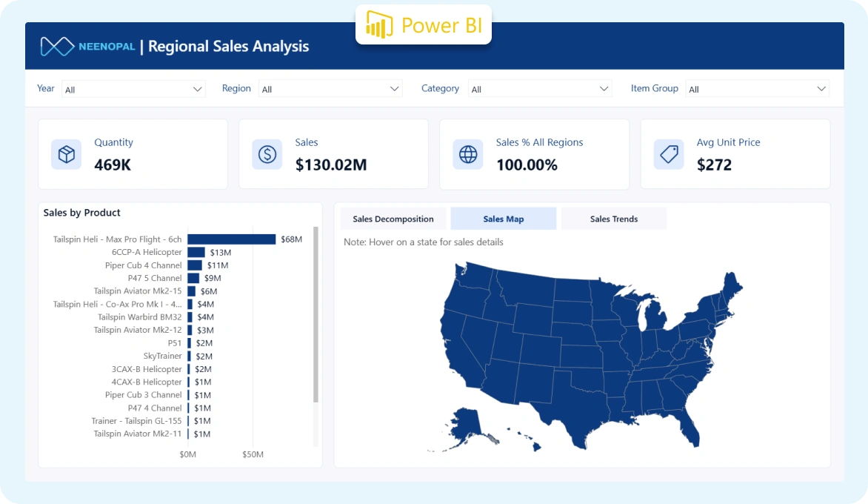Click the '469K' Quantity value

pyautogui.click(x=113, y=165)
